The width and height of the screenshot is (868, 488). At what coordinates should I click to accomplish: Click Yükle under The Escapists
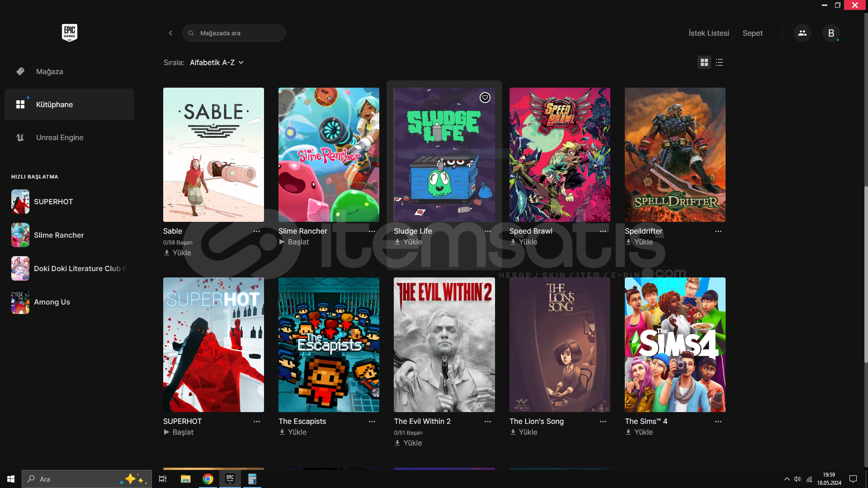click(292, 432)
